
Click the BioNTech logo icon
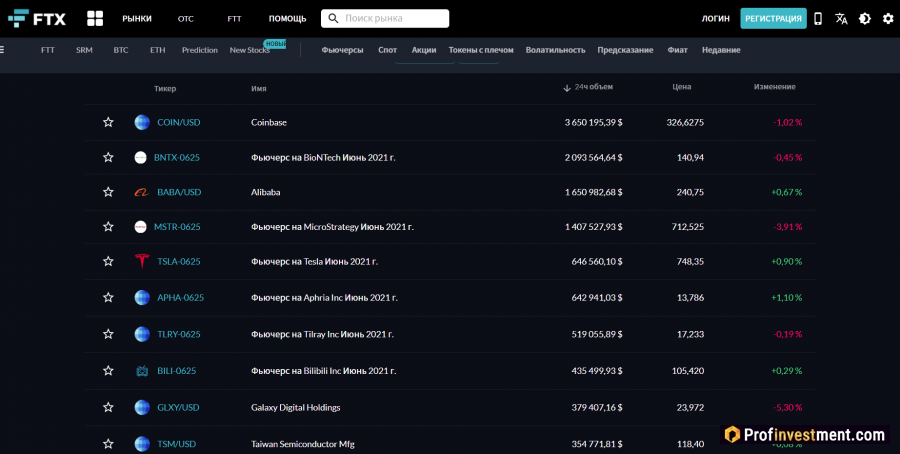click(x=140, y=157)
